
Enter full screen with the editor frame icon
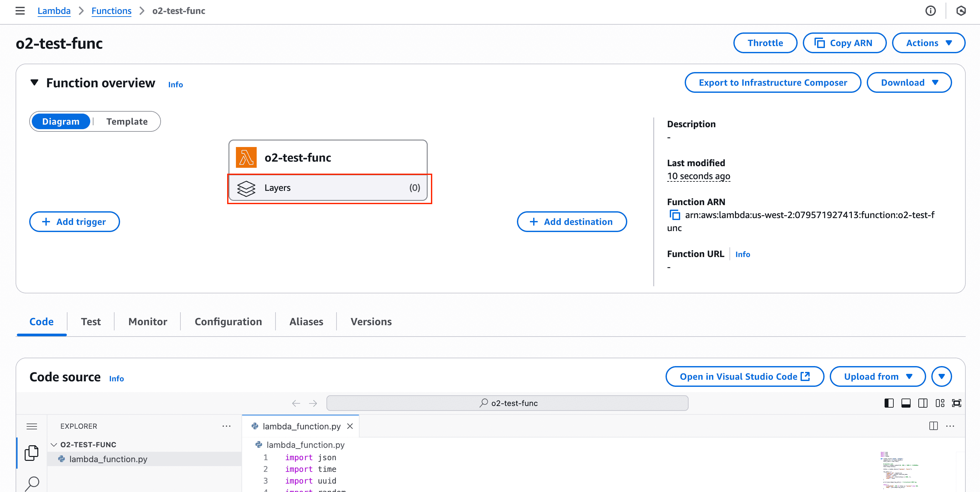coord(957,403)
